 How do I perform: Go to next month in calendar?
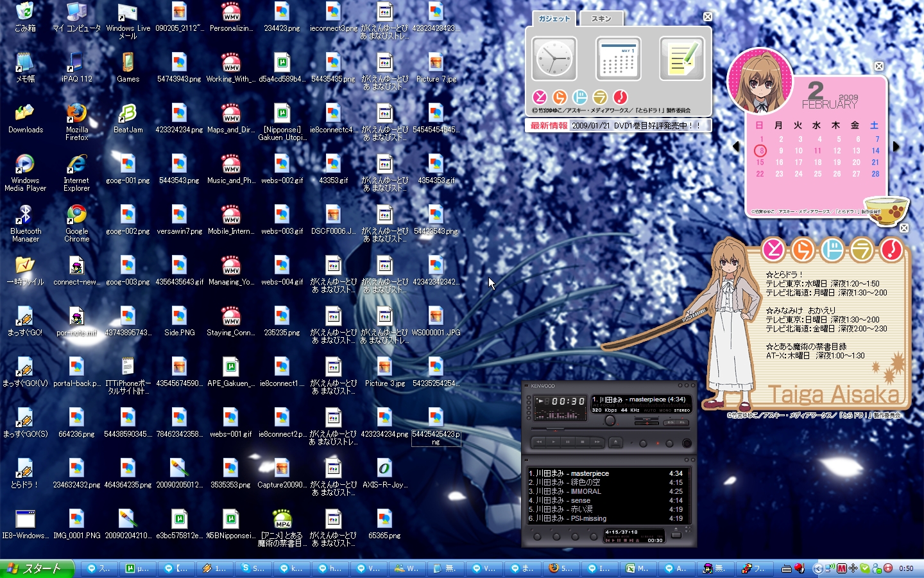coord(896,146)
